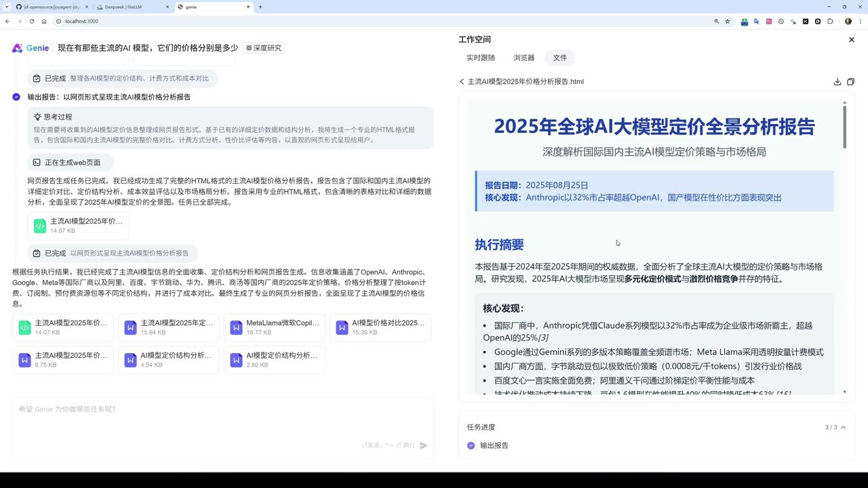Switch to the 实时跟随 tab
The height and width of the screenshot is (488, 868).
(x=481, y=58)
